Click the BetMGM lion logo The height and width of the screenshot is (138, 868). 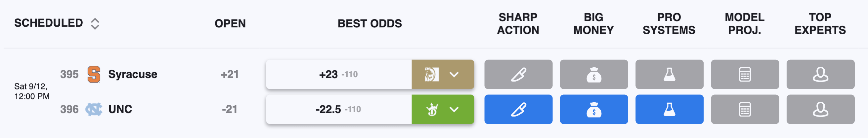(431, 74)
